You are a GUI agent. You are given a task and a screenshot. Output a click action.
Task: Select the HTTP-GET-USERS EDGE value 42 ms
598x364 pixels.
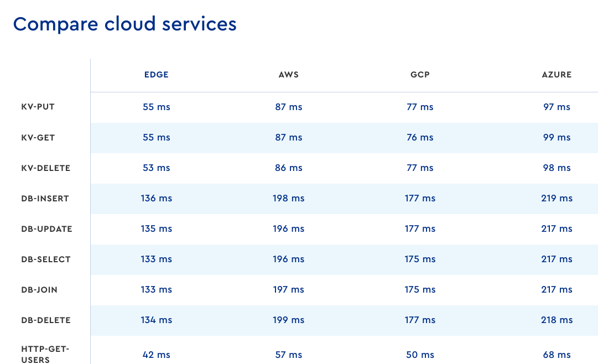pos(157,355)
